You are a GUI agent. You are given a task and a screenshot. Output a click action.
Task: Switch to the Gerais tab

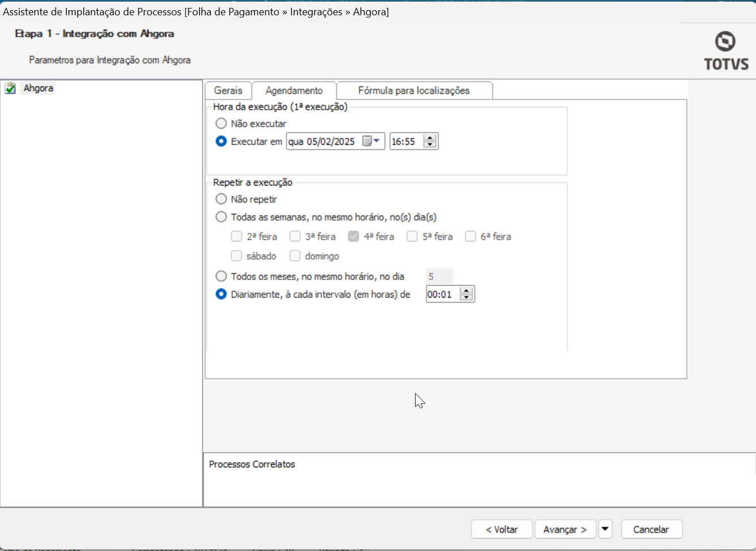(228, 91)
